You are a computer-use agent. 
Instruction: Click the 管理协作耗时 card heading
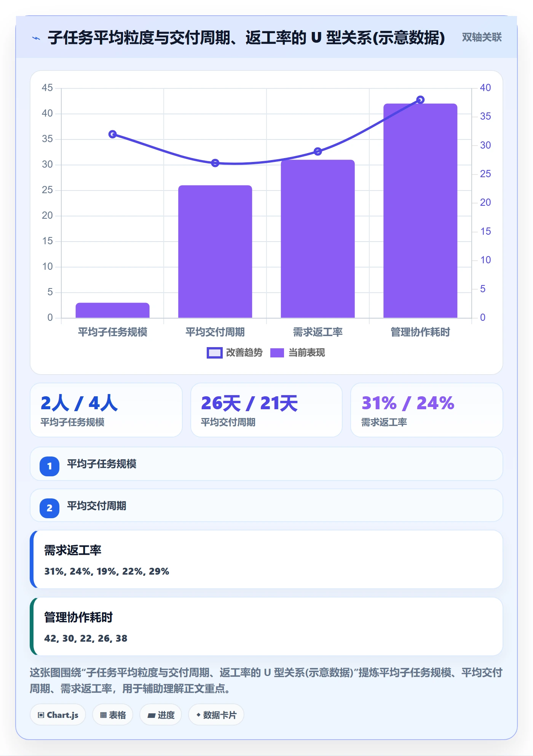pyautogui.click(x=78, y=617)
